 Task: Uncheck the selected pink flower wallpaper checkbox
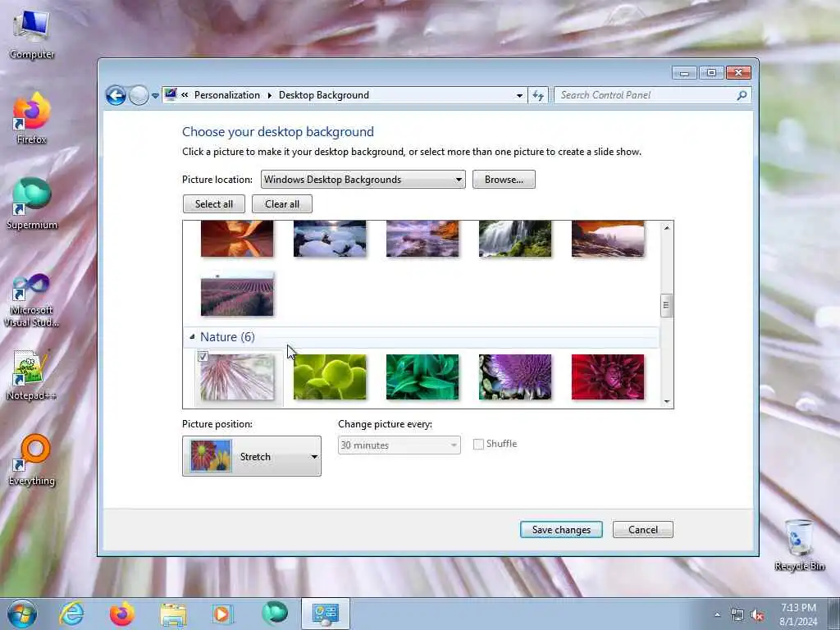coord(203,356)
